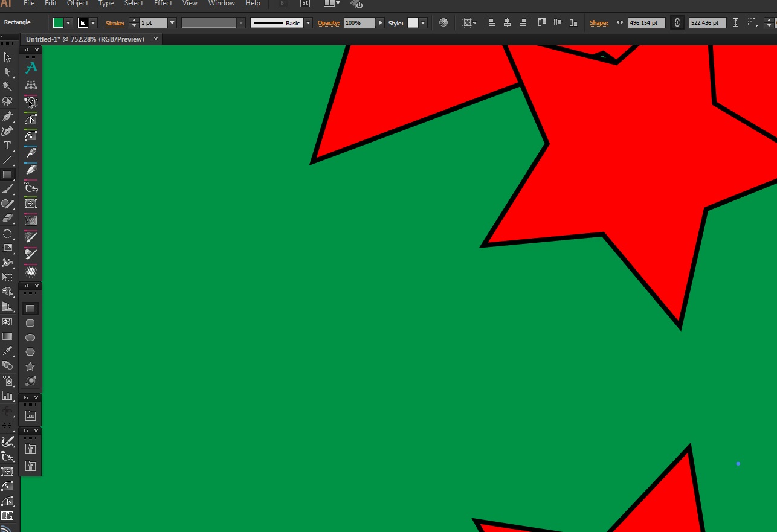This screenshot has height=532, width=777.
Task: Open the Recolor Artwork wheel
Action: [443, 22]
